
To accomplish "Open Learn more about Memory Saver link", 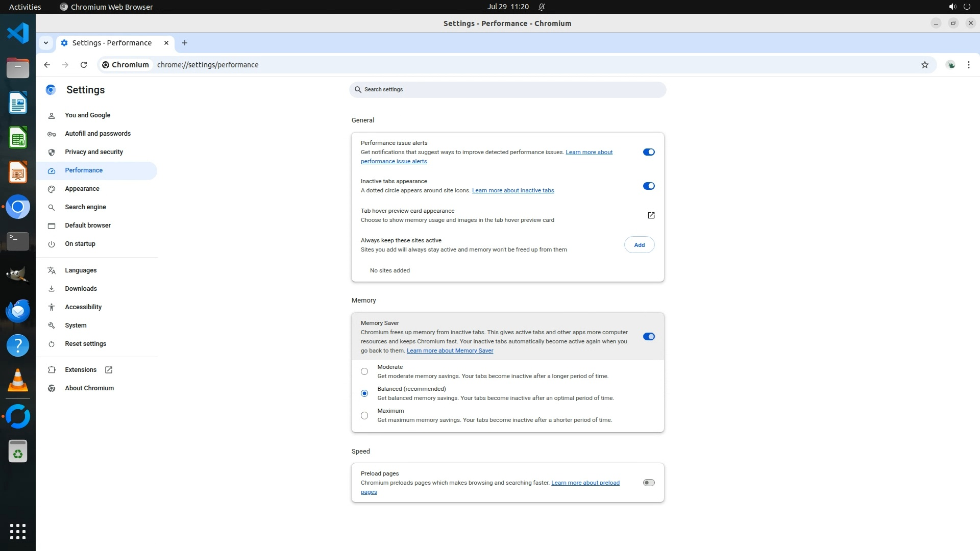I will pyautogui.click(x=450, y=350).
